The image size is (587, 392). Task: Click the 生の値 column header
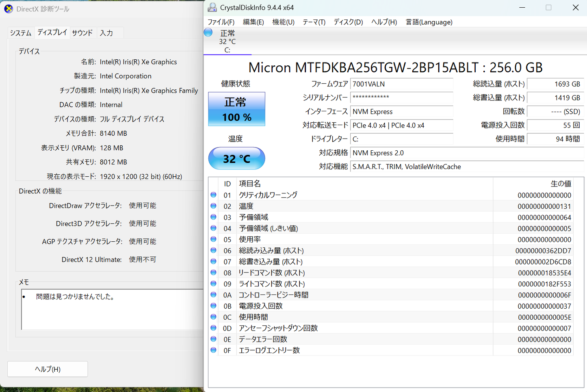533,184
